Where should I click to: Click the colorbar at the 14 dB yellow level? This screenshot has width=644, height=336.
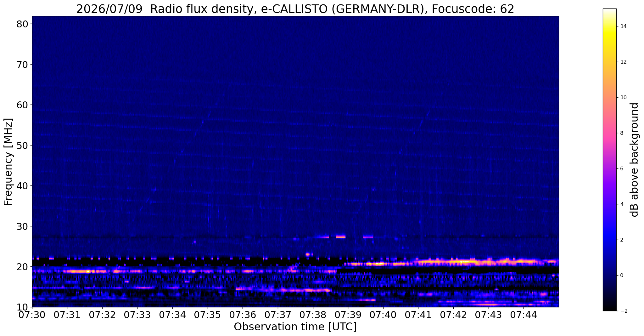pos(609,26)
